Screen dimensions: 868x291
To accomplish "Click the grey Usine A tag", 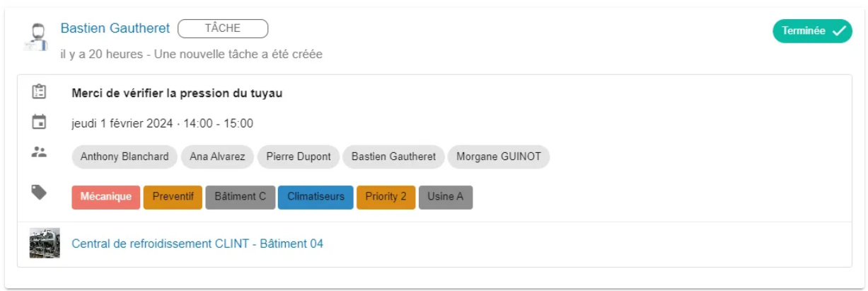I will pos(446,197).
